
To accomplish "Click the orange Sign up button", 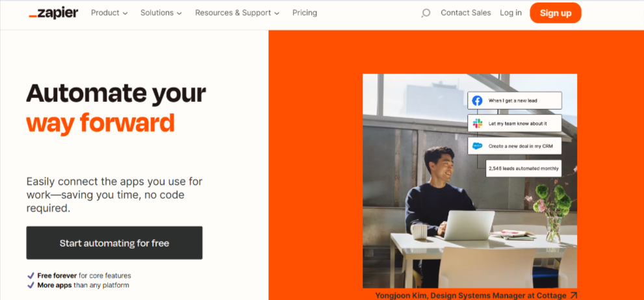I will [x=555, y=13].
